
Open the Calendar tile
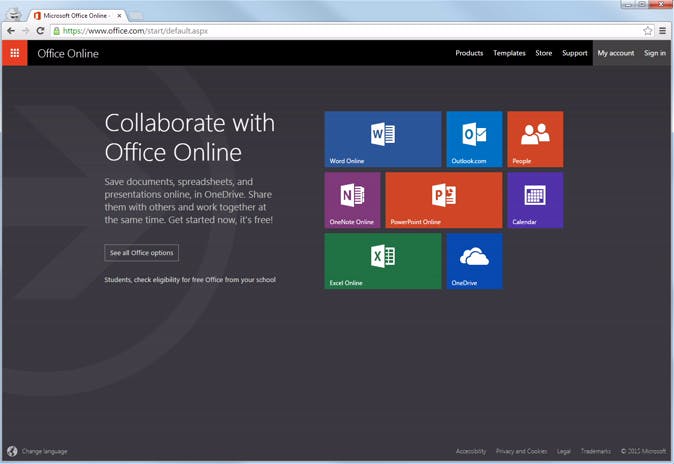pyautogui.click(x=535, y=200)
